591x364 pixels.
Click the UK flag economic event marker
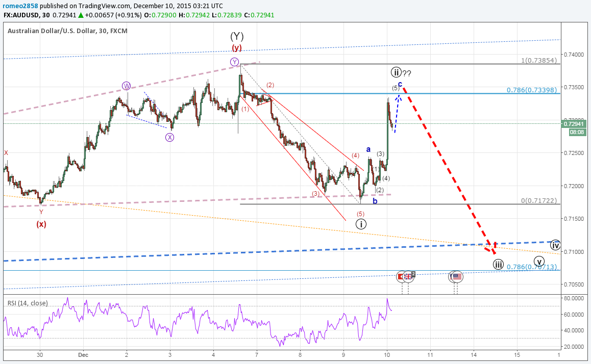[x=408, y=277]
